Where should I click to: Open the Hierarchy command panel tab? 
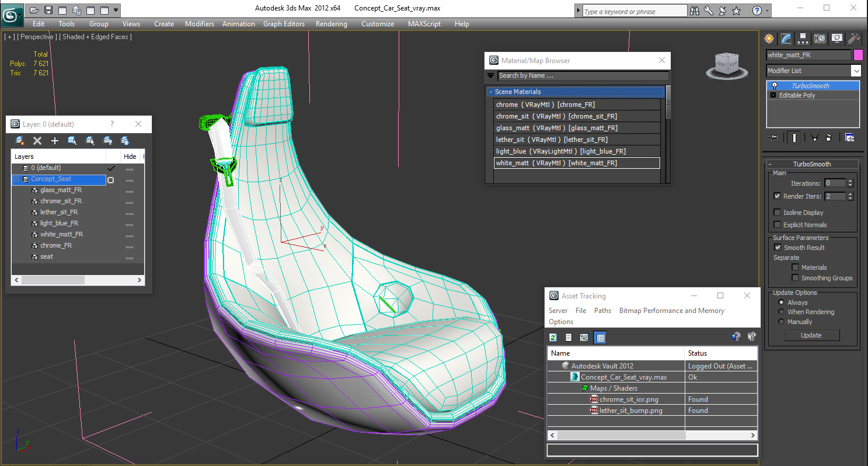coord(803,39)
